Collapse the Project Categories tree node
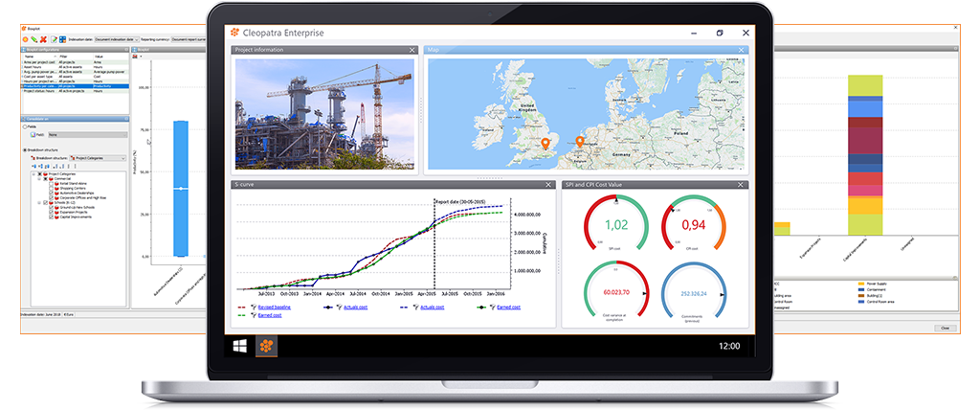Screen dimensions: 980x410 [x=33, y=174]
